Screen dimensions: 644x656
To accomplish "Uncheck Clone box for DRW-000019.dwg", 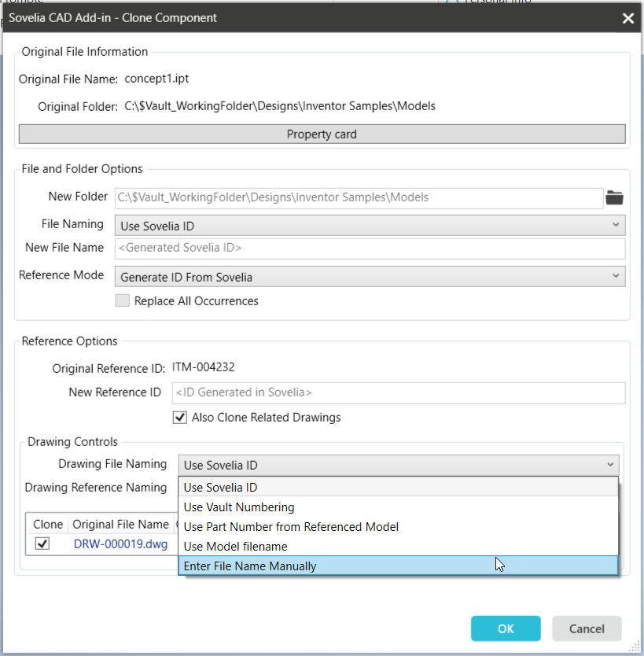I will (42, 544).
